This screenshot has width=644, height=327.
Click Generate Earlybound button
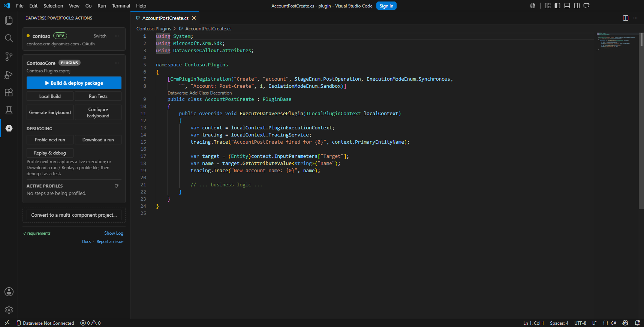[50, 112]
